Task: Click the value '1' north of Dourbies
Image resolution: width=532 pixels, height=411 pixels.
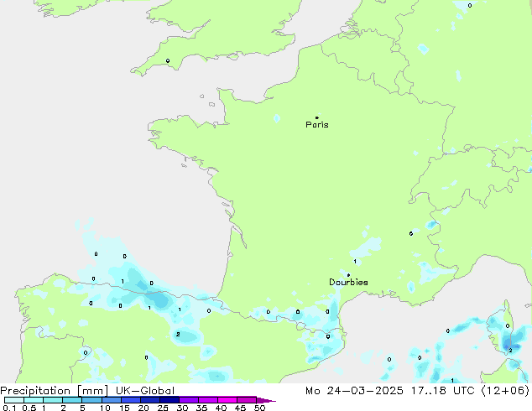Action: (x=355, y=261)
